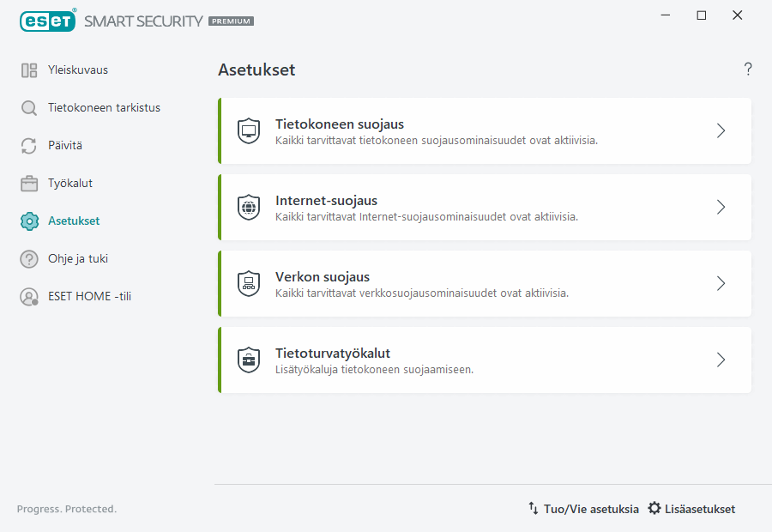Viewport: 772px width, 532px height.
Task: Click the Päivitä update arrows icon
Action: tap(29, 145)
